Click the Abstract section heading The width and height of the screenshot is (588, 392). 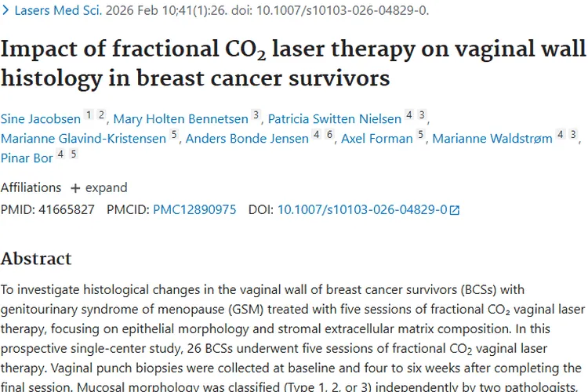36,259
